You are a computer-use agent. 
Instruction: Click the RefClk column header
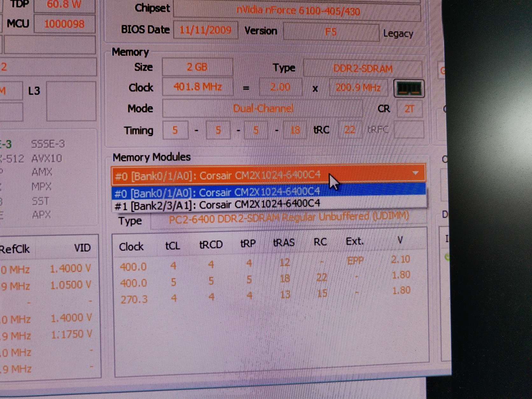(x=15, y=249)
